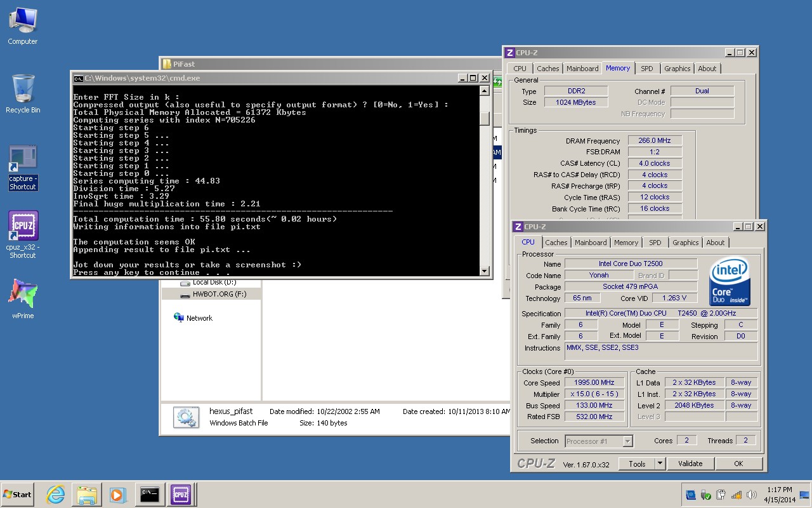Click the DRAM Frequency value 266.0 MHz
Image resolution: width=812 pixels, height=508 pixels.
pyautogui.click(x=655, y=141)
